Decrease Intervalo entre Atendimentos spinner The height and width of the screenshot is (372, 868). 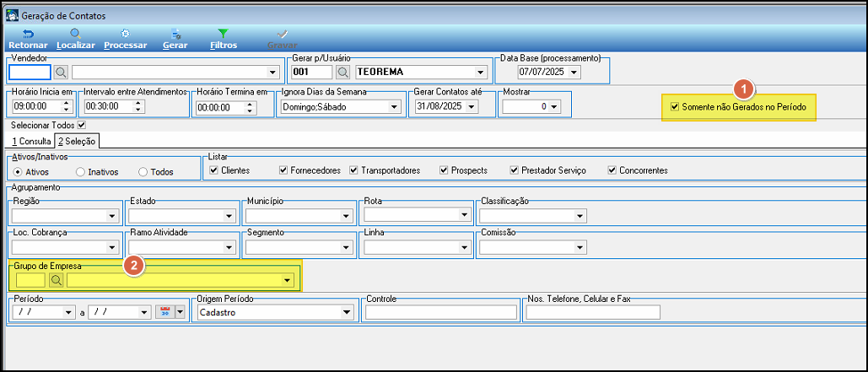[x=138, y=111]
